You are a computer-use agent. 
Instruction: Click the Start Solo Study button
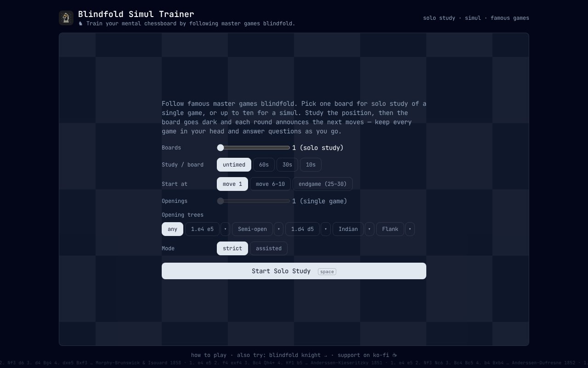pyautogui.click(x=294, y=271)
